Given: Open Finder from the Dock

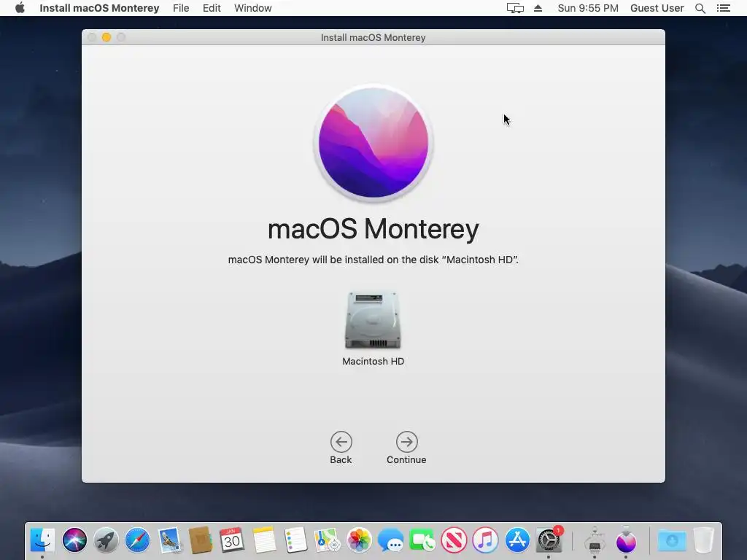Looking at the screenshot, I should point(42,540).
